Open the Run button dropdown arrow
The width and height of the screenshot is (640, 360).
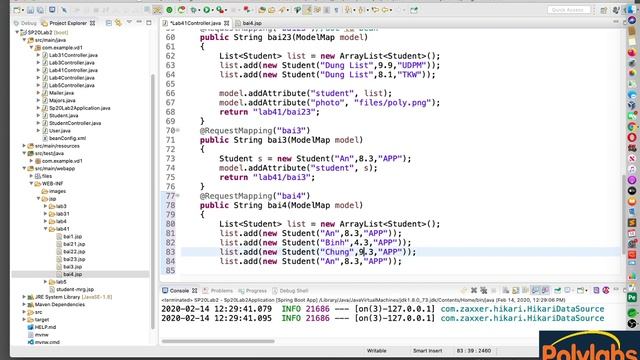tap(213, 10)
